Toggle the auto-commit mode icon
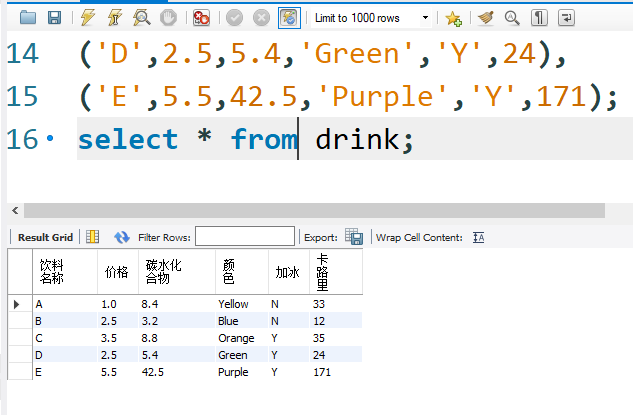The image size is (633, 415). [288, 18]
